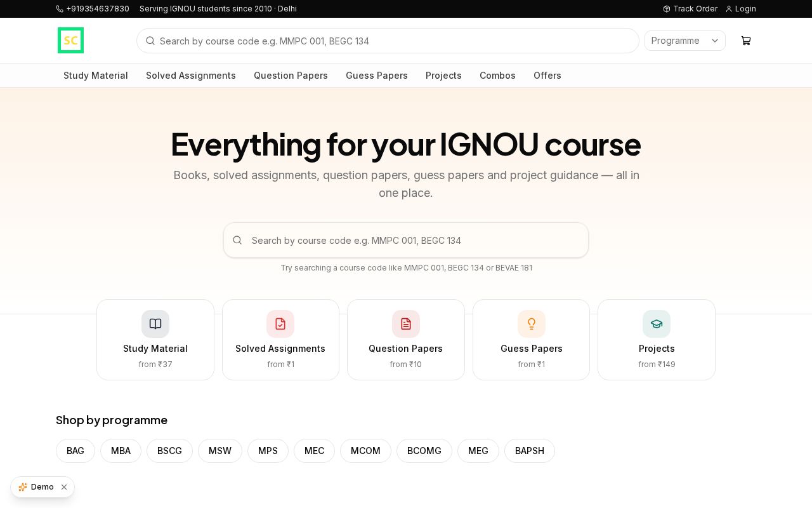Select the BCOMG programme chip
The width and height of the screenshot is (812, 508).
[x=424, y=451]
